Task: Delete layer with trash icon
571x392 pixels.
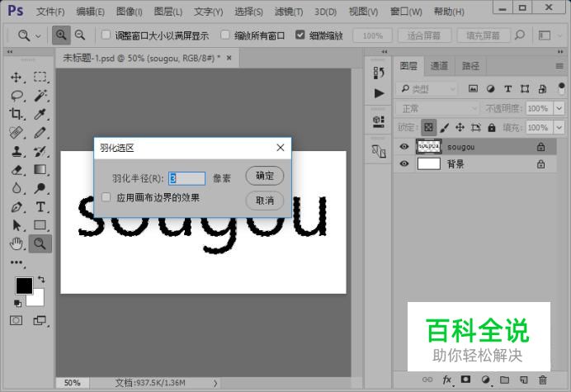Action: [x=543, y=380]
